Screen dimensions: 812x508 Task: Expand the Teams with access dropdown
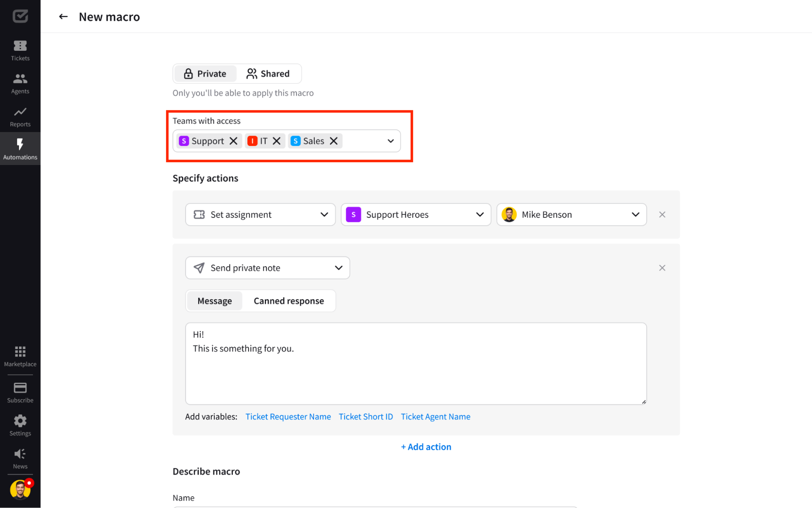coord(390,141)
